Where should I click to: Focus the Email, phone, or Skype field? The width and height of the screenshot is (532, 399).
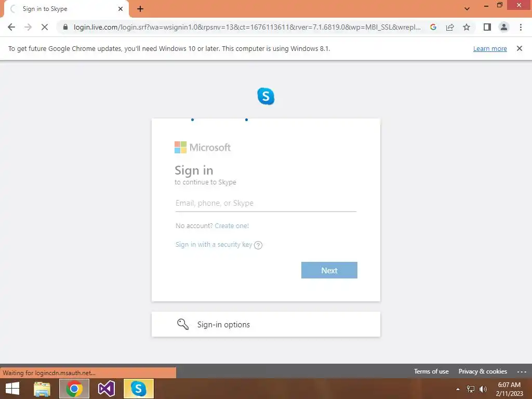[x=265, y=203]
